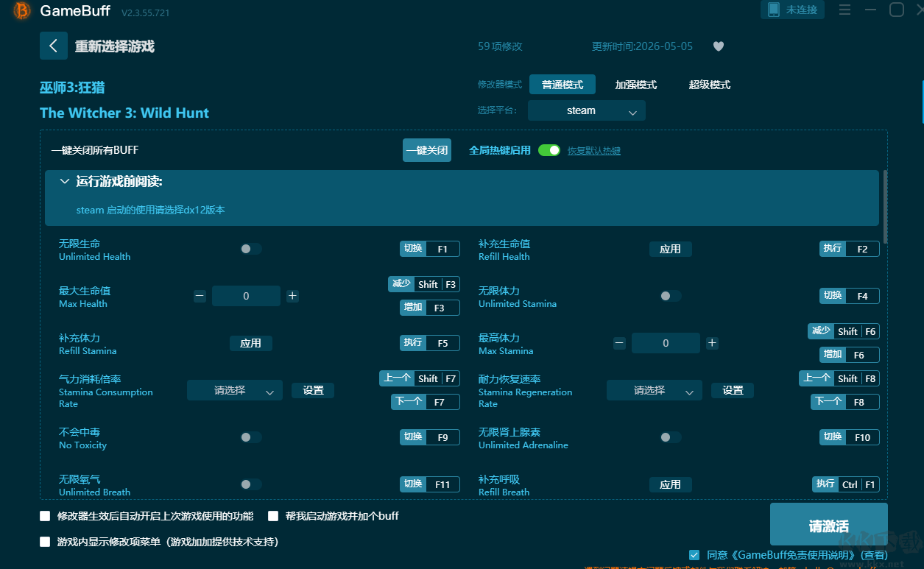Screen dimensions: 924x569
Task: Open the hamburger menu icon
Action: [x=844, y=10]
